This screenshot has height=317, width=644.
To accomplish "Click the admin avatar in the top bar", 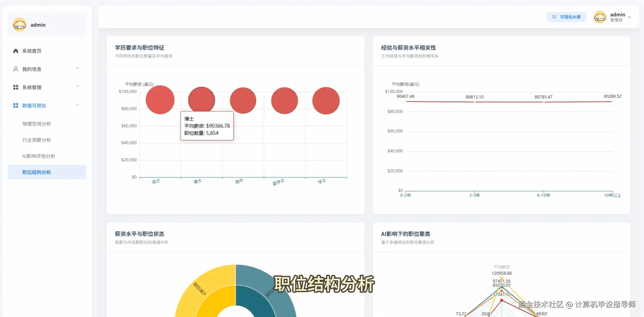I will pos(600,17).
